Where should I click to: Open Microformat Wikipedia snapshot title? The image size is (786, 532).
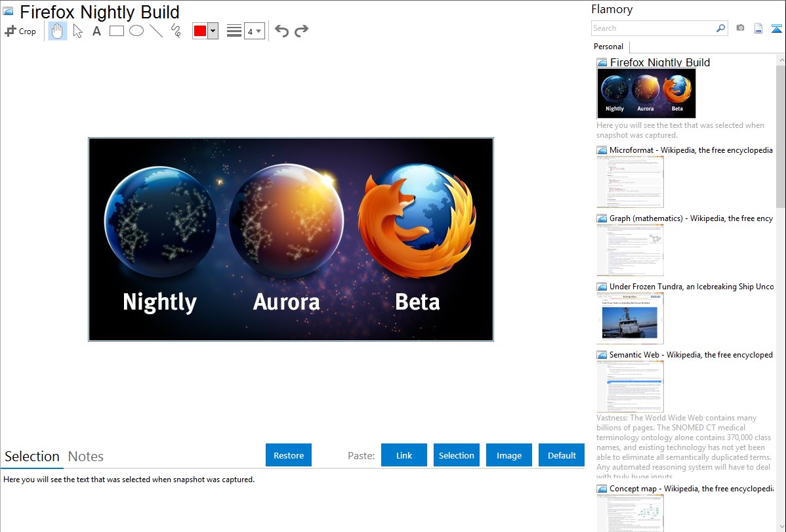point(691,150)
